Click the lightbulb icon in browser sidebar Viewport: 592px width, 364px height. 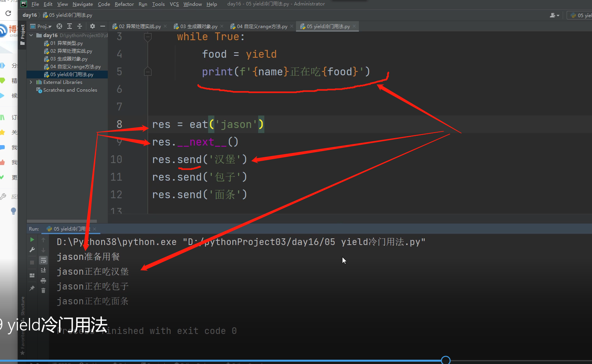(14, 211)
